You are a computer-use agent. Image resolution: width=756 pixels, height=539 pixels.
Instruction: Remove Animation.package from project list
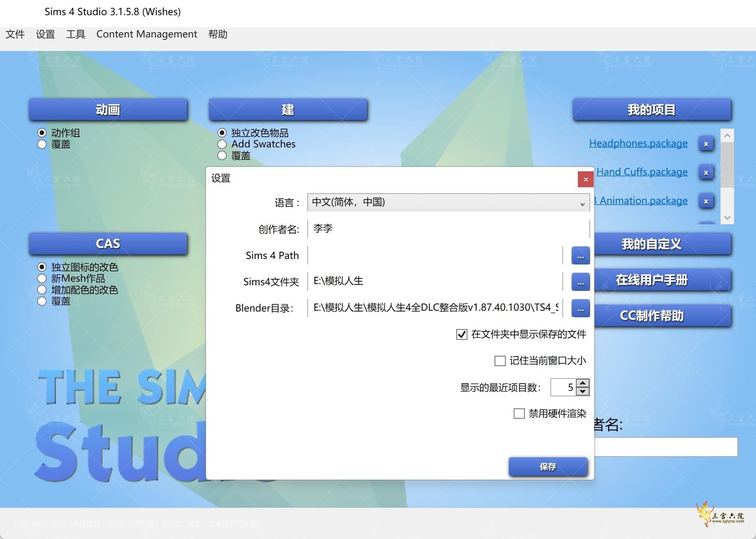coord(706,201)
